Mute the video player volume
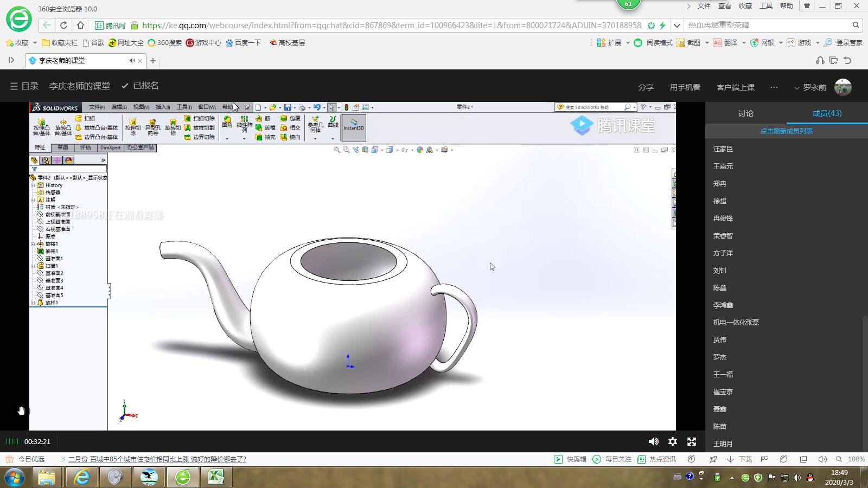This screenshot has height=488, width=868. pyautogui.click(x=654, y=442)
